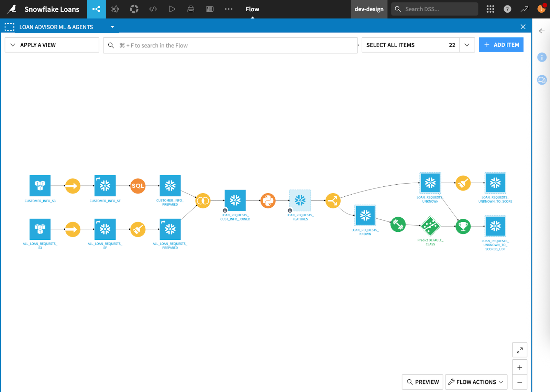The width and height of the screenshot is (550, 392).
Task: Select the join recipe node
Action: [x=203, y=201]
